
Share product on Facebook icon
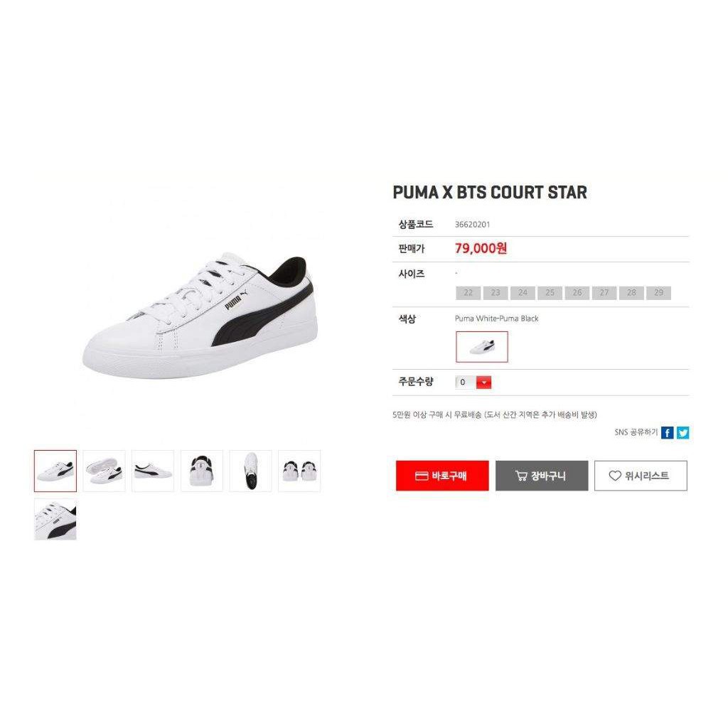tap(667, 433)
